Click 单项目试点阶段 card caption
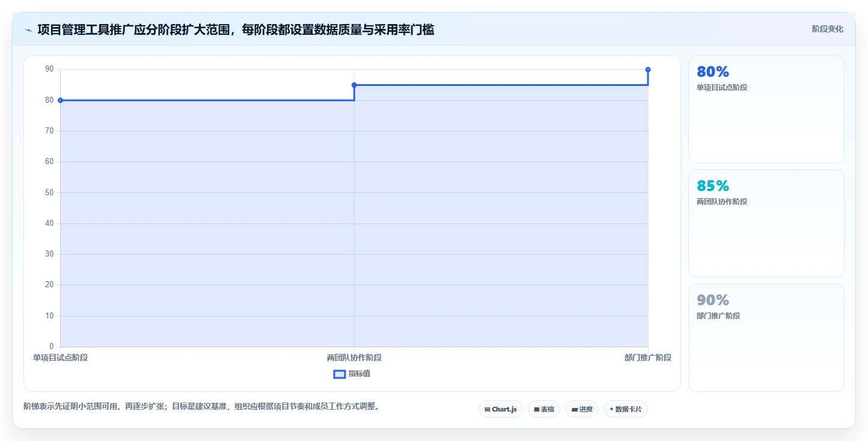The image size is (868, 441). (x=722, y=88)
